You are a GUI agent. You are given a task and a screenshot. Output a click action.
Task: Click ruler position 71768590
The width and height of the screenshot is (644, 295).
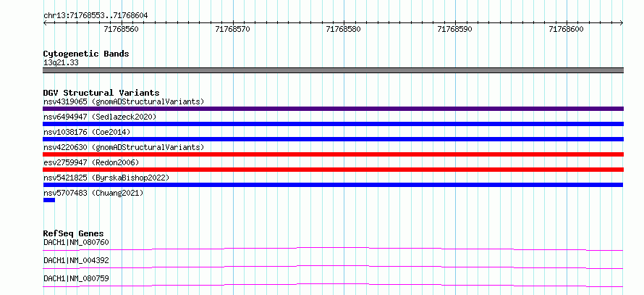click(454, 29)
